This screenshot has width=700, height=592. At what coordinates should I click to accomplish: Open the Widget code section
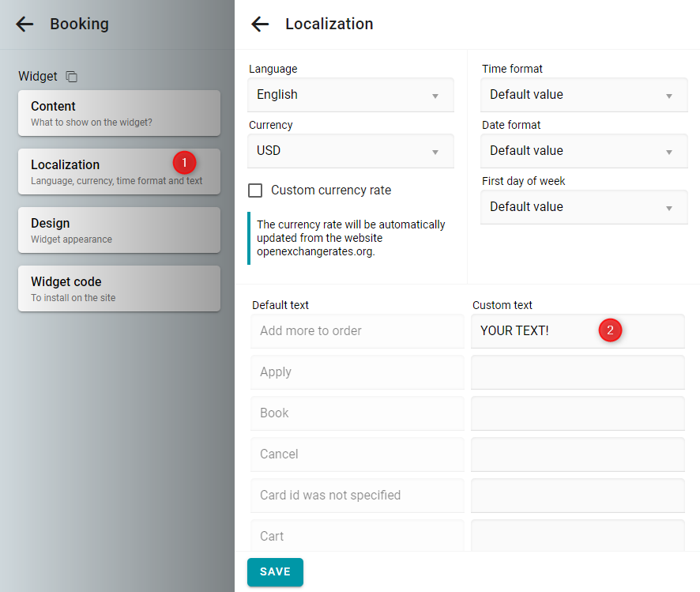[x=119, y=288]
